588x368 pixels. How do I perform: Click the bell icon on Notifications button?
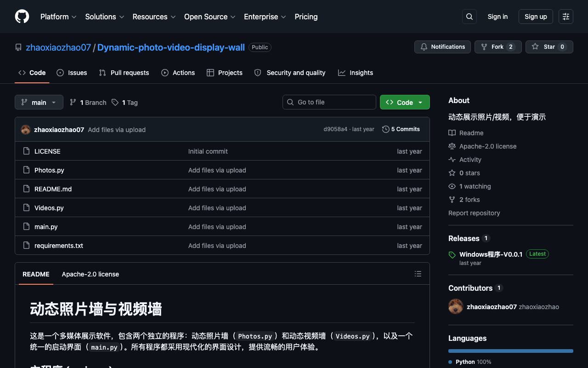pyautogui.click(x=424, y=47)
